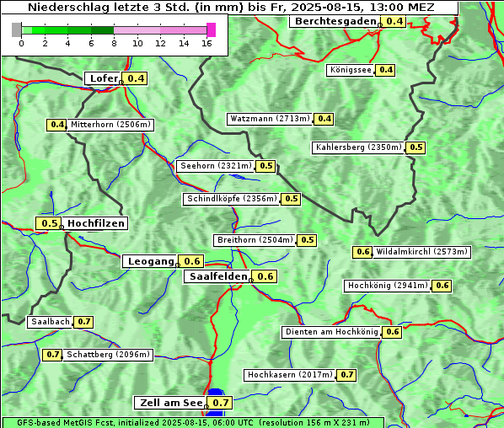Click the light pink 8-12 legend segment
Image resolution: width=504 pixels, height=428 pixels.
click(x=137, y=30)
